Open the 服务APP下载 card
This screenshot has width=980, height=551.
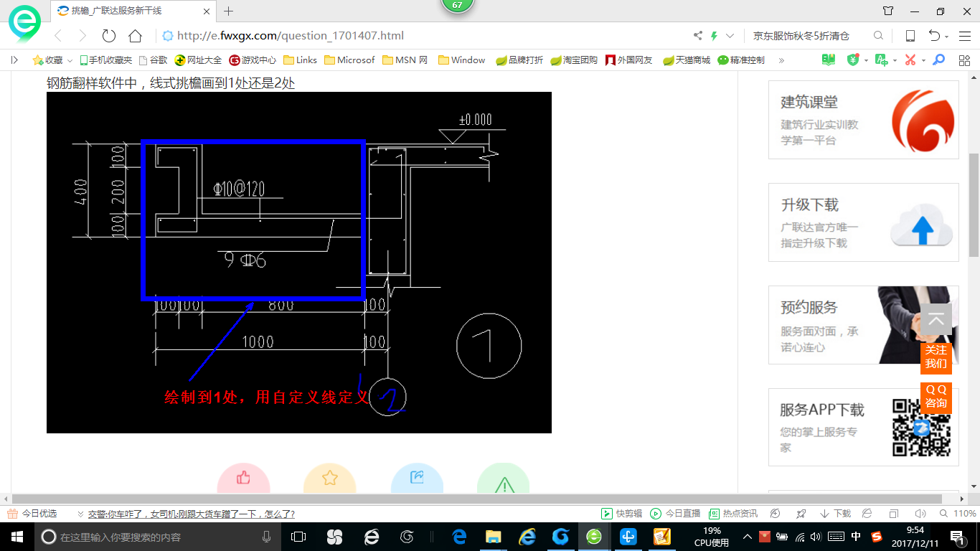click(x=864, y=428)
